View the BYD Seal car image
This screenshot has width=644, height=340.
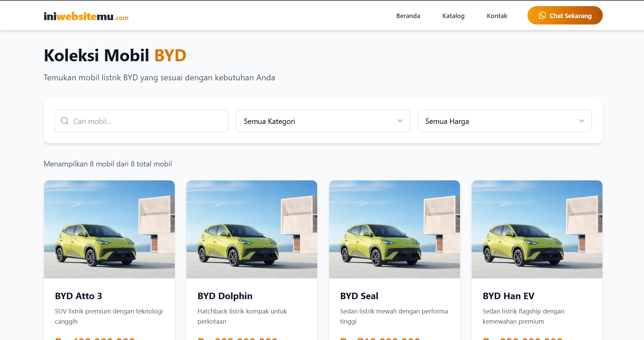[x=395, y=229]
